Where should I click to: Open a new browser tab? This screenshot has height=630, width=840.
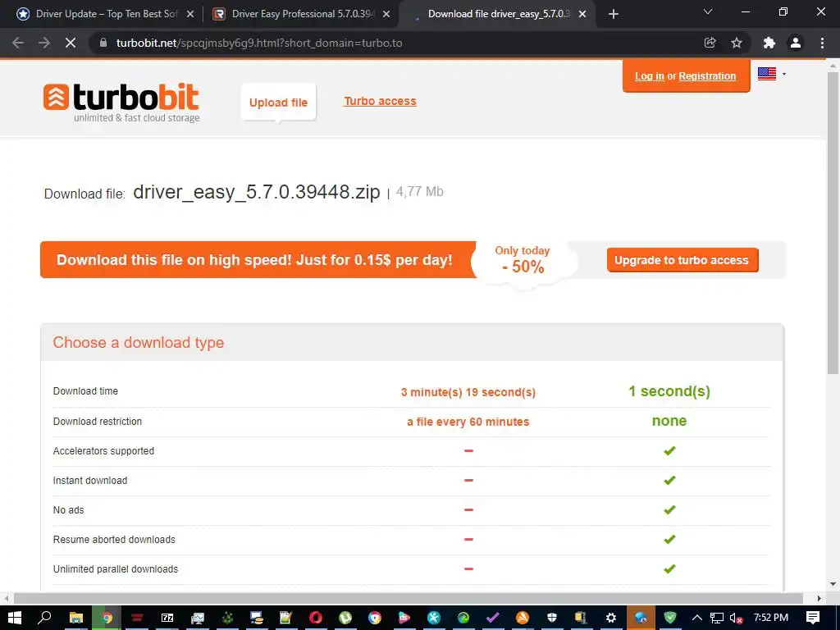tap(614, 14)
